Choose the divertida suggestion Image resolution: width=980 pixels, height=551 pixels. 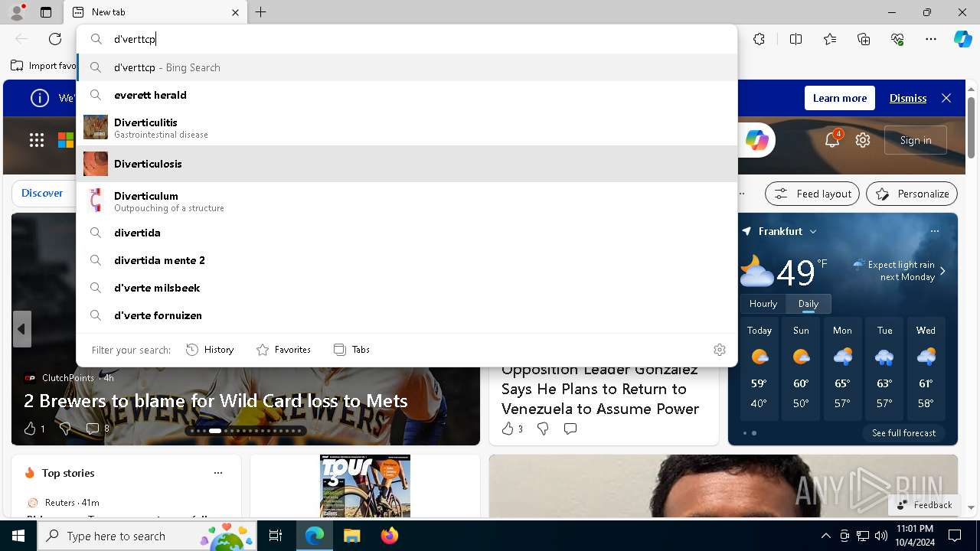pos(407,233)
